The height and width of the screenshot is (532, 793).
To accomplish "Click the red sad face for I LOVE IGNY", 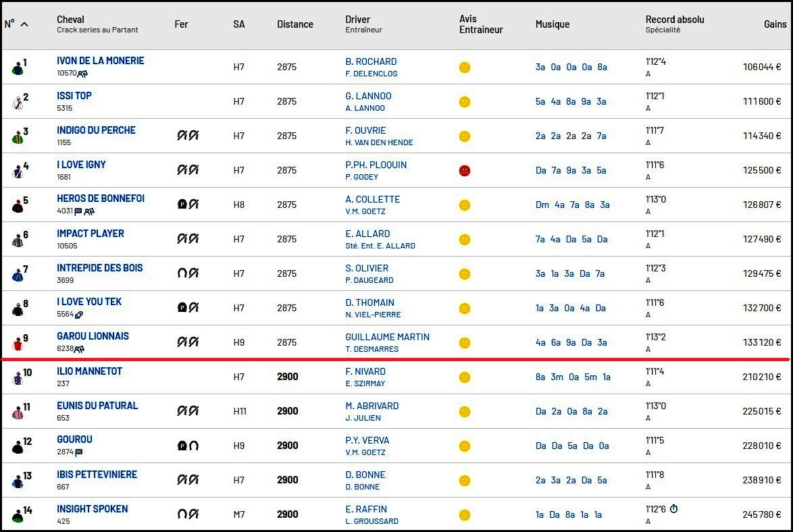I will tap(465, 171).
